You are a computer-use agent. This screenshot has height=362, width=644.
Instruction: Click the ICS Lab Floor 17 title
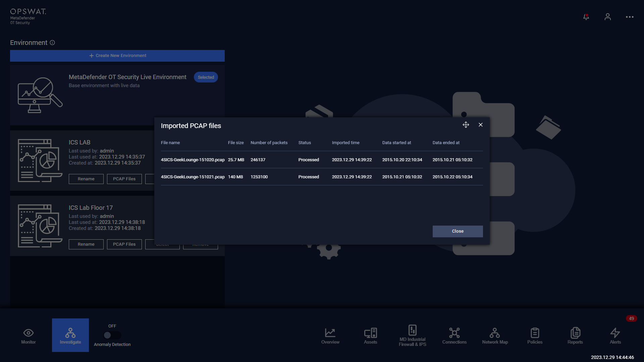tap(91, 208)
